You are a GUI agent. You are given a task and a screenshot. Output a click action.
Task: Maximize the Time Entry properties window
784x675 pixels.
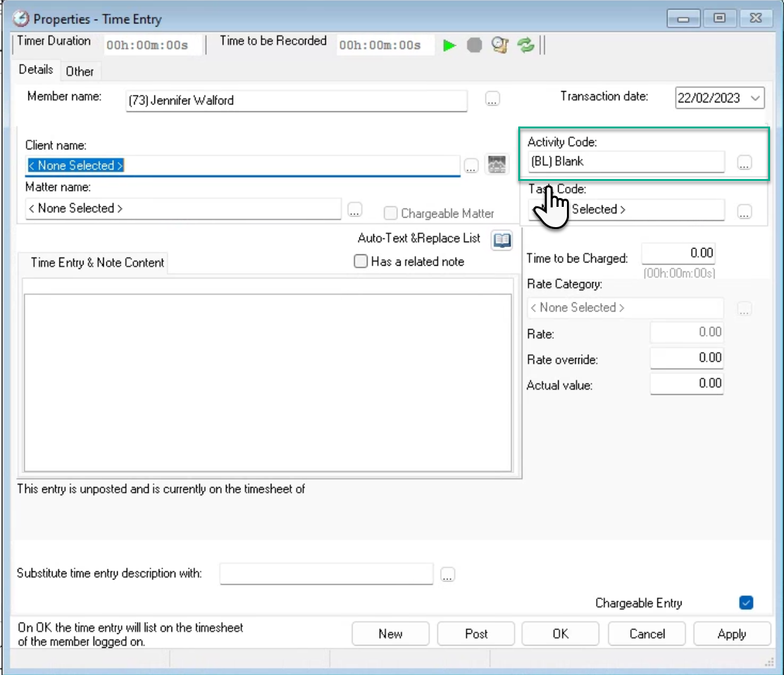[719, 18]
